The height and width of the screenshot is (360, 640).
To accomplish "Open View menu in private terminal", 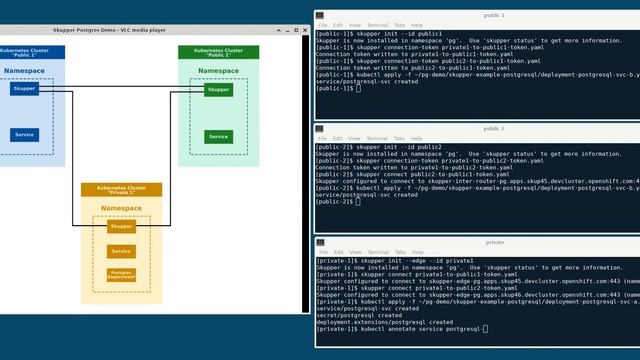I will (x=356, y=252).
